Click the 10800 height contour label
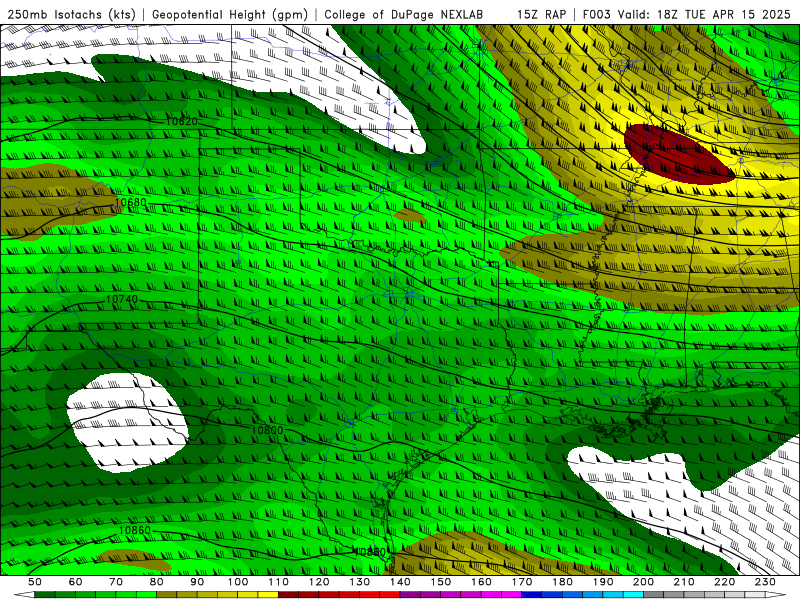Screen dimensions: 800x600 pos(267,430)
